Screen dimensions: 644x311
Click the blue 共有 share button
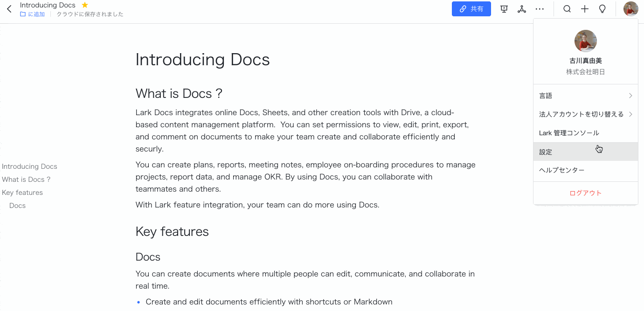471,9
